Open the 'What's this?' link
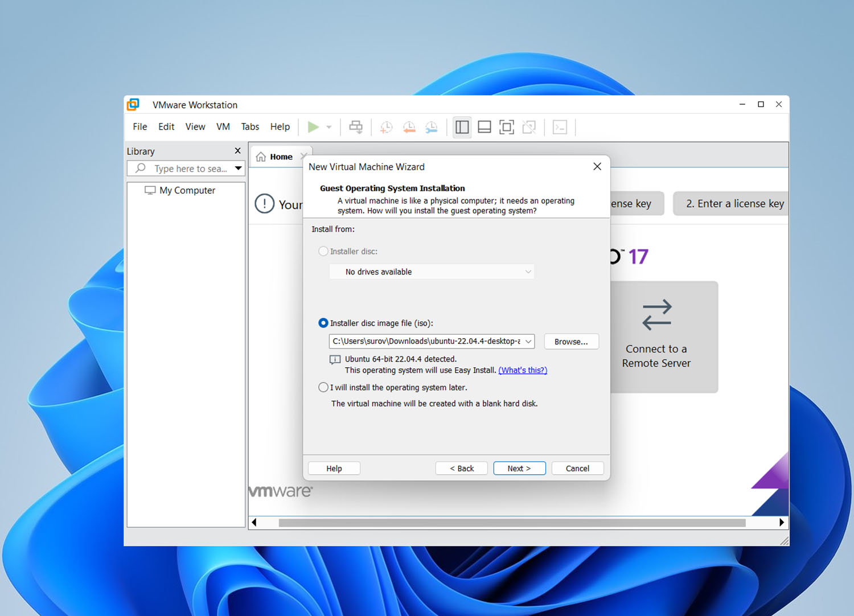Image resolution: width=854 pixels, height=616 pixels. 523,370
